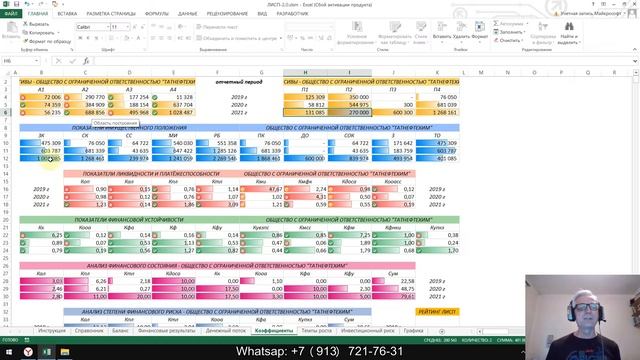The width and height of the screenshot is (640, 360).
Task: Open the Calibri font name dropdown
Action: 108,27
